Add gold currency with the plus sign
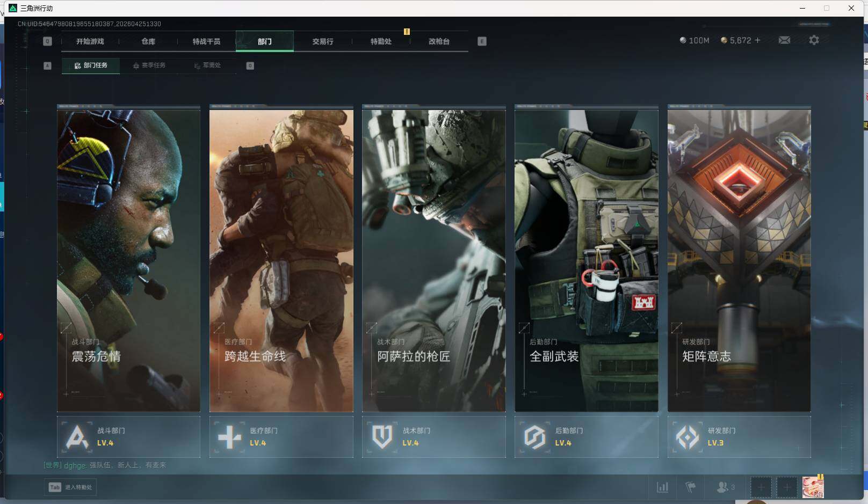This screenshot has height=504, width=868. click(x=758, y=40)
